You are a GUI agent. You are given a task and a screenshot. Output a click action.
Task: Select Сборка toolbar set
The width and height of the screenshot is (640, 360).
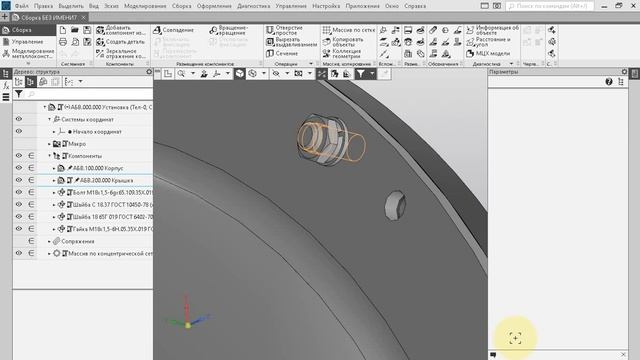[x=28, y=30]
